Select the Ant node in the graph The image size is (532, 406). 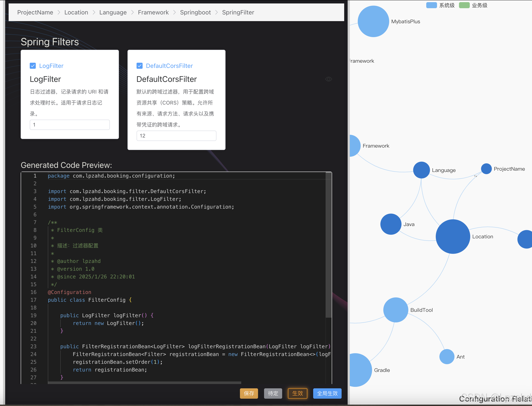[446, 357]
